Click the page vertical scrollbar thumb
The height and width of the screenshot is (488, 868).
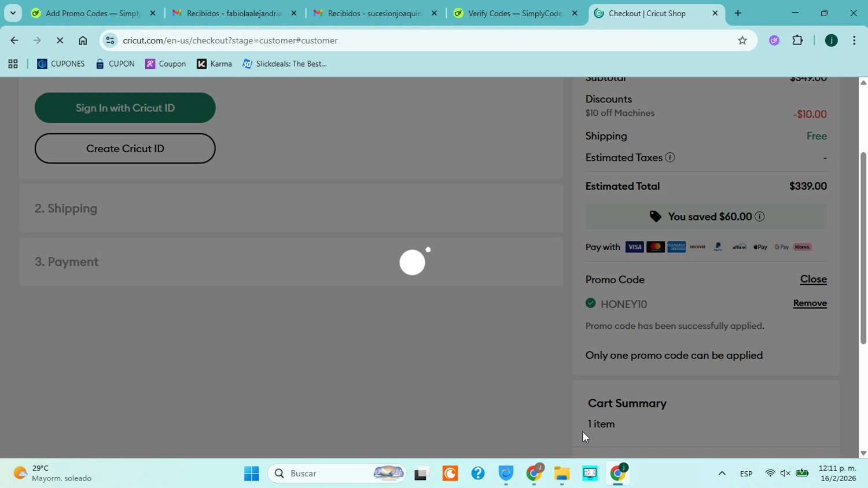coord(863,248)
